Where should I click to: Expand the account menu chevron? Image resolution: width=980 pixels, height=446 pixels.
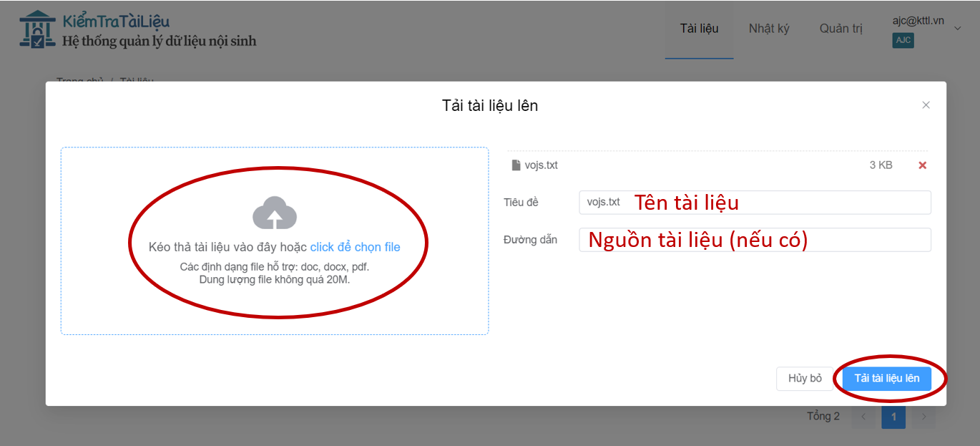(x=958, y=29)
